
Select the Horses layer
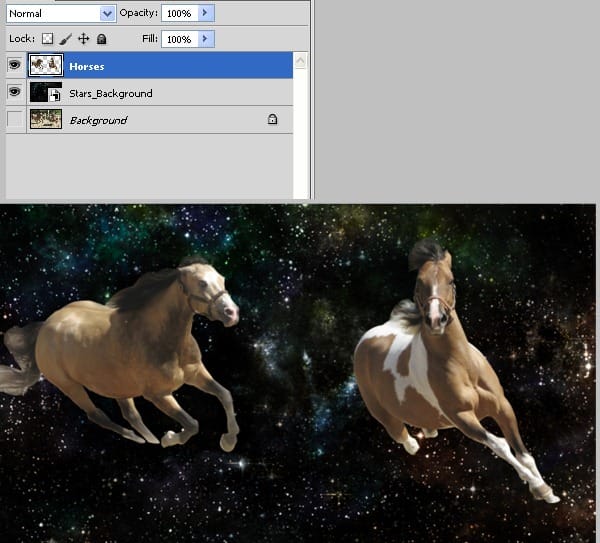click(160, 65)
